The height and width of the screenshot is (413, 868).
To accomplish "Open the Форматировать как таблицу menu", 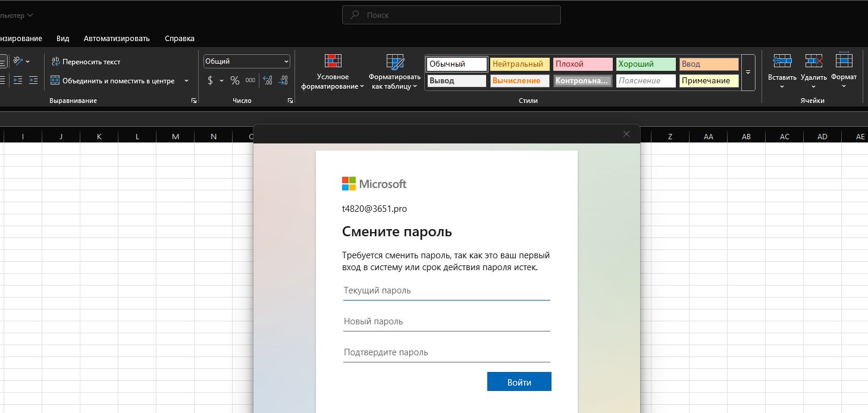I will [394, 72].
